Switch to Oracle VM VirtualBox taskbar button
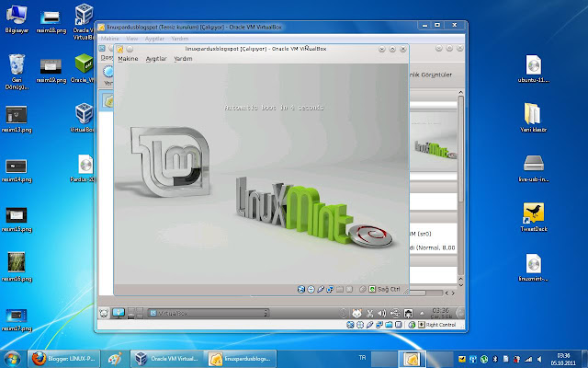 pos(167,359)
